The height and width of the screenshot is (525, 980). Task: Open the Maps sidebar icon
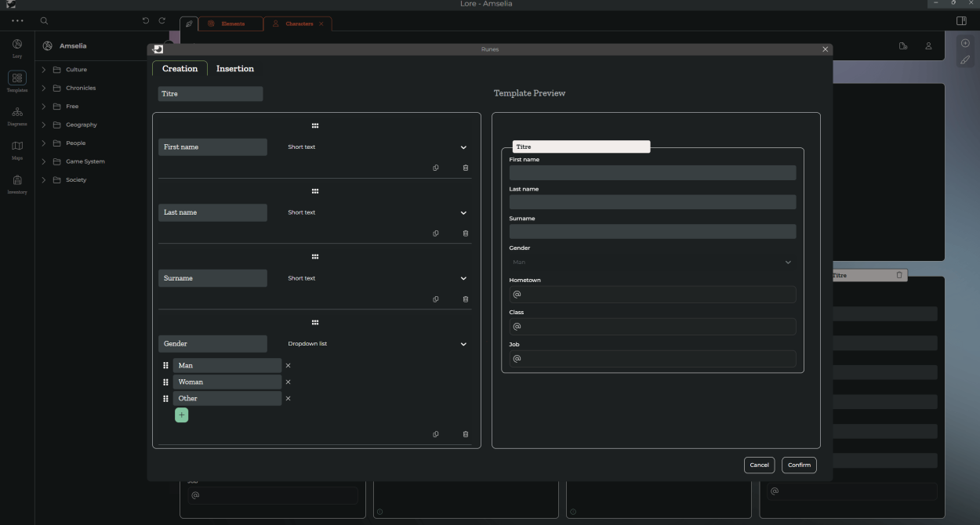[x=17, y=148]
